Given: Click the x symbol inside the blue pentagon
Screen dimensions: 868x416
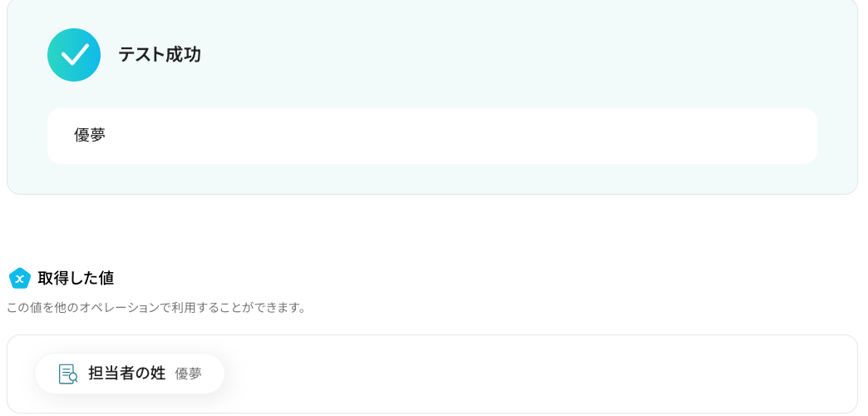Looking at the screenshot, I should tap(19, 280).
